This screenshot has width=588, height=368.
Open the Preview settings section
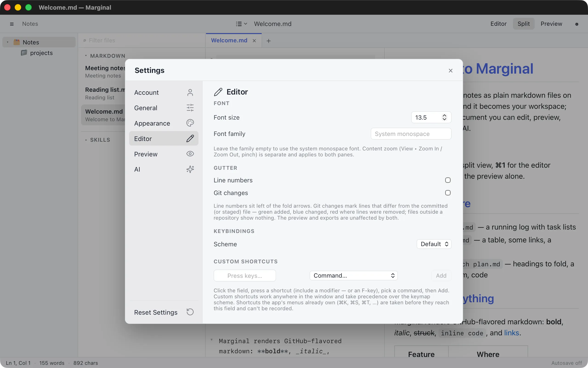pyautogui.click(x=164, y=154)
